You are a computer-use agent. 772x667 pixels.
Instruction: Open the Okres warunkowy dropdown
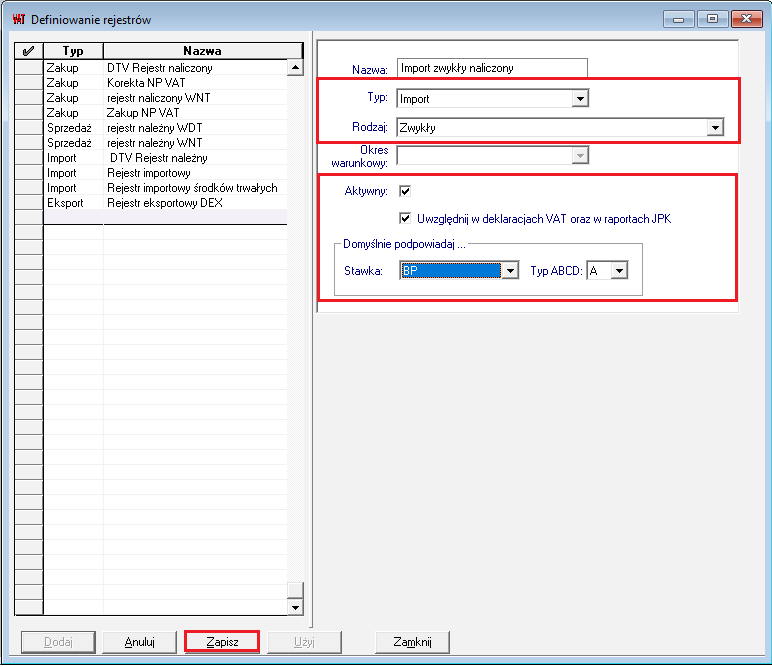(x=580, y=156)
